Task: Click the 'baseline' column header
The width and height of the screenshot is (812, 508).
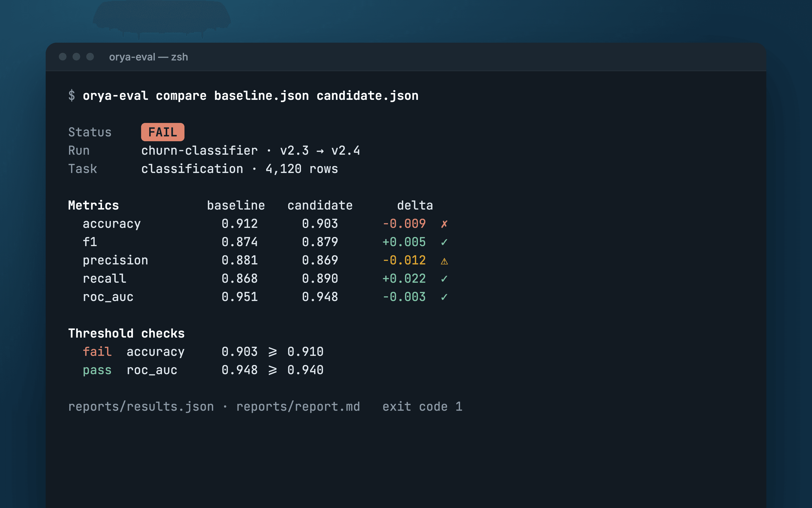Action: tap(236, 205)
